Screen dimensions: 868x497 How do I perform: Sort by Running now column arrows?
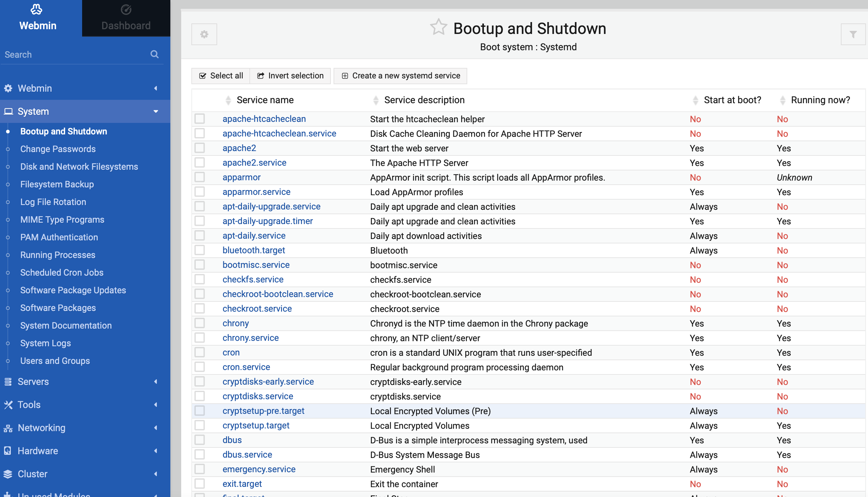[x=783, y=100]
